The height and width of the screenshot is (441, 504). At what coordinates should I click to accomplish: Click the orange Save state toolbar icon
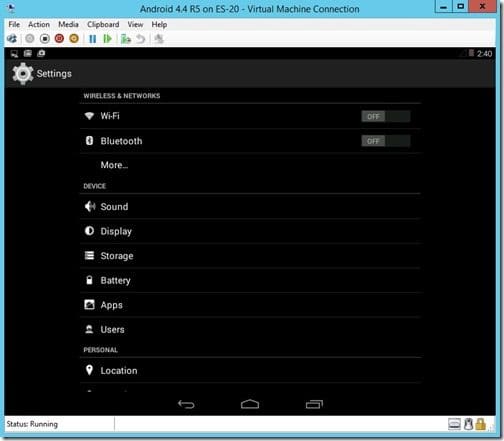pyautogui.click(x=74, y=39)
